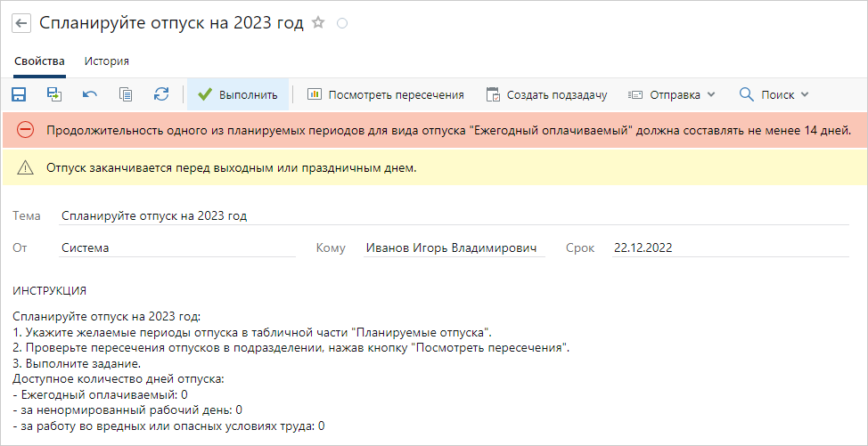Switch to the История tab
The height and width of the screenshot is (446, 868).
(107, 61)
